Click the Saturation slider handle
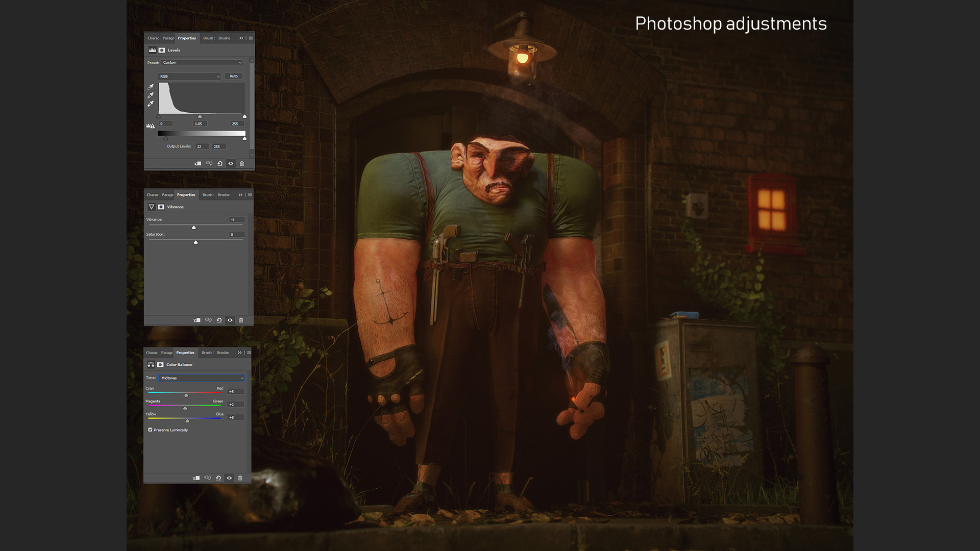The height and width of the screenshot is (551, 980). click(x=195, y=242)
